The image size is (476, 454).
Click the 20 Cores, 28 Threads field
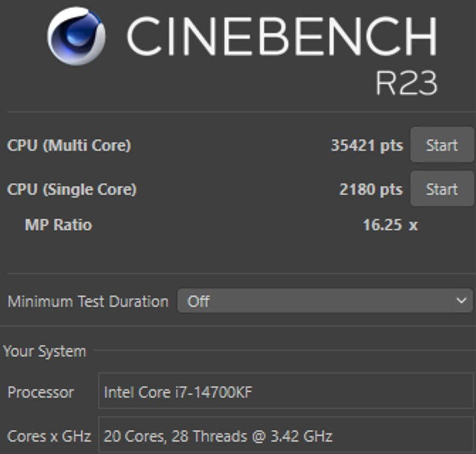[x=285, y=436]
